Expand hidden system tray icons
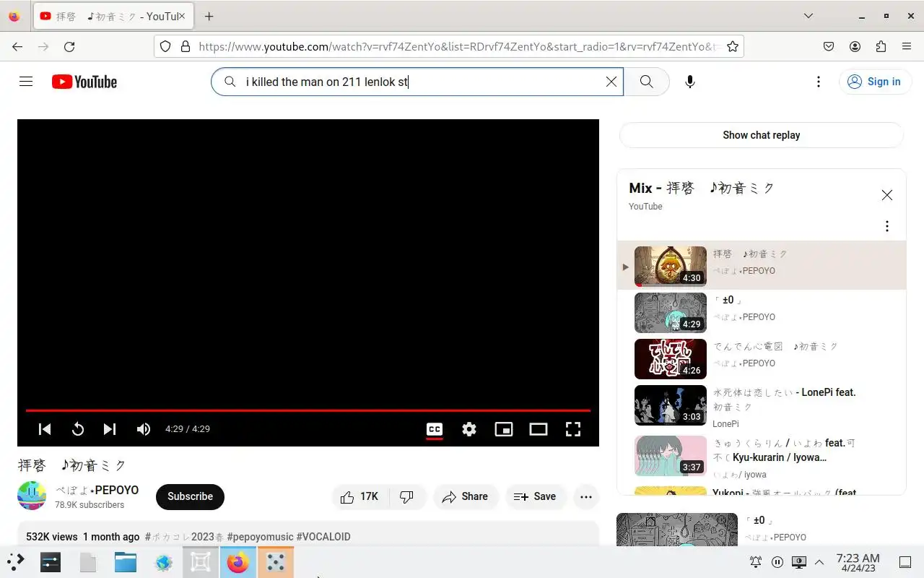Viewport: 924px width, 578px height. click(x=819, y=562)
